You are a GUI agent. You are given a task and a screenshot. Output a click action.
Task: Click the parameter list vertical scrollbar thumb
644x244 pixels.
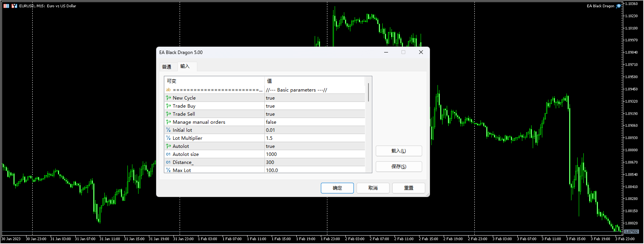[368, 92]
